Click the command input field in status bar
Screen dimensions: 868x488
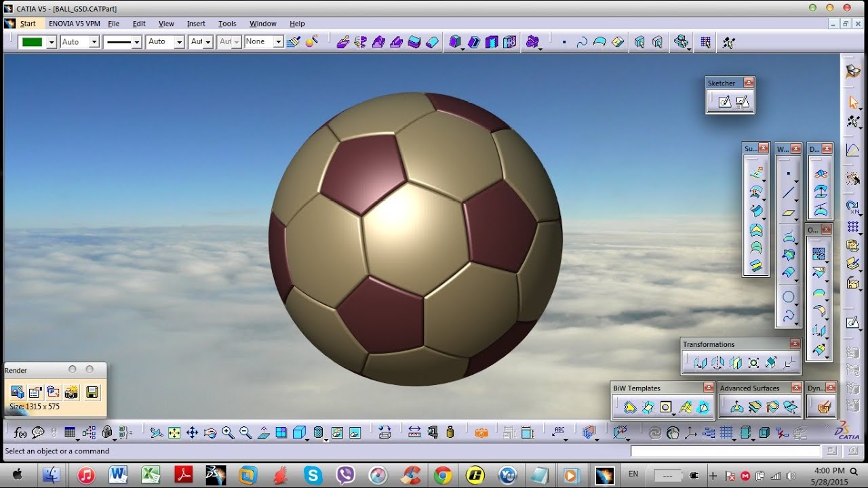pyautogui.click(x=725, y=451)
